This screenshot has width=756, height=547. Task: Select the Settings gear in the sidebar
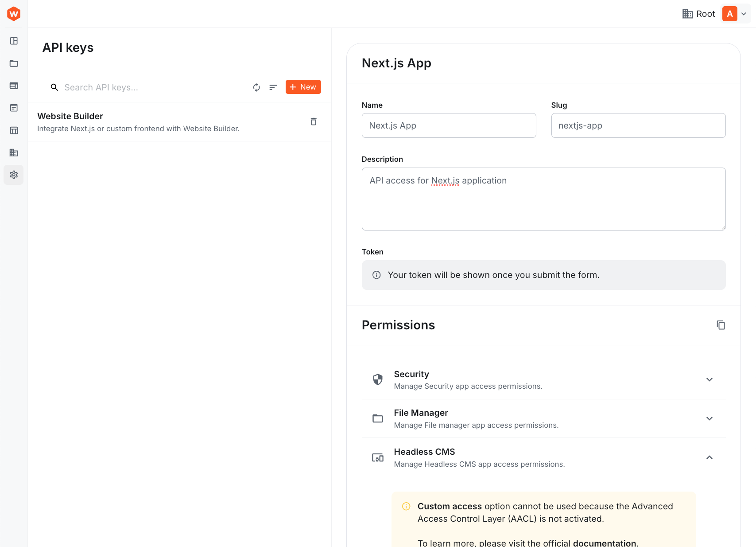(13, 175)
